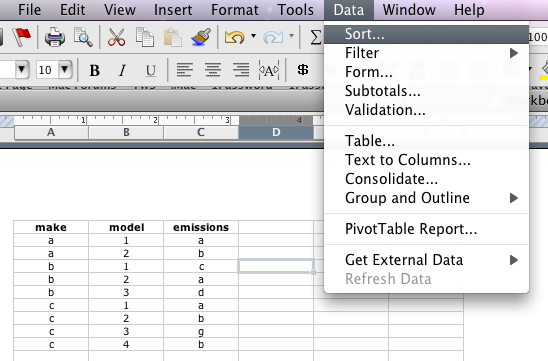Open the Edit menu

click(x=72, y=10)
